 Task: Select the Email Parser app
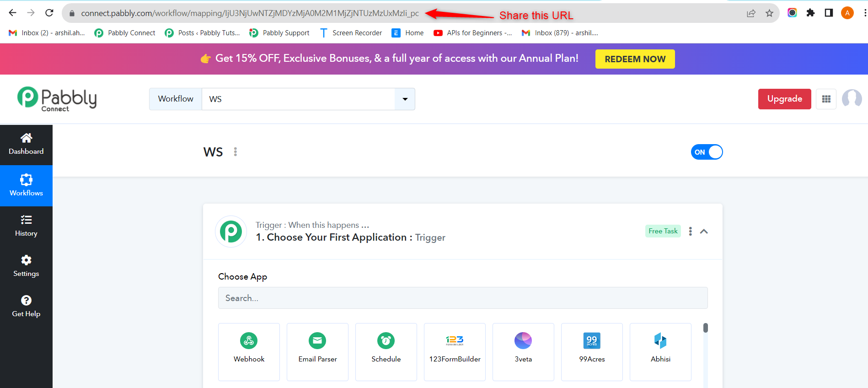(x=317, y=352)
